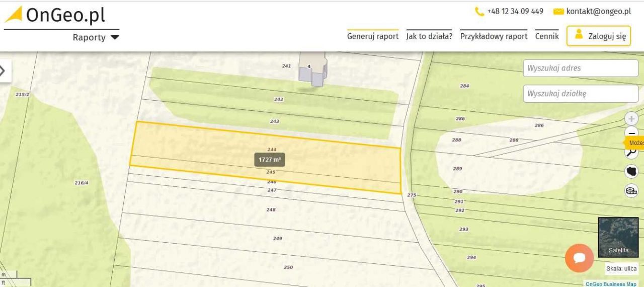Screen dimensions: 644x287
Task: Select parcel 215/2 on the map
Action: click(x=23, y=94)
